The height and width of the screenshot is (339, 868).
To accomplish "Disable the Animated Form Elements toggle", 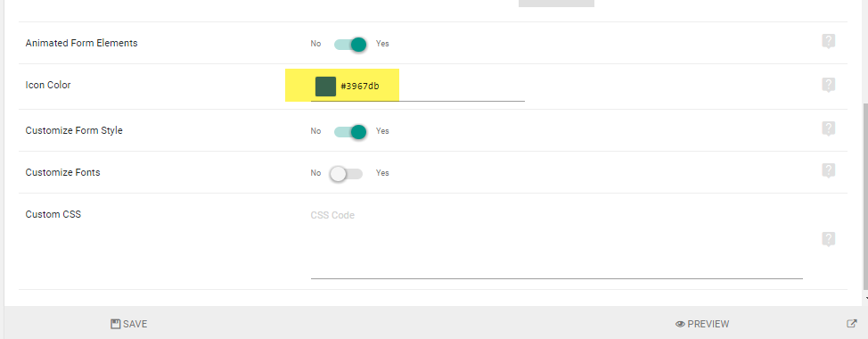I will point(350,45).
